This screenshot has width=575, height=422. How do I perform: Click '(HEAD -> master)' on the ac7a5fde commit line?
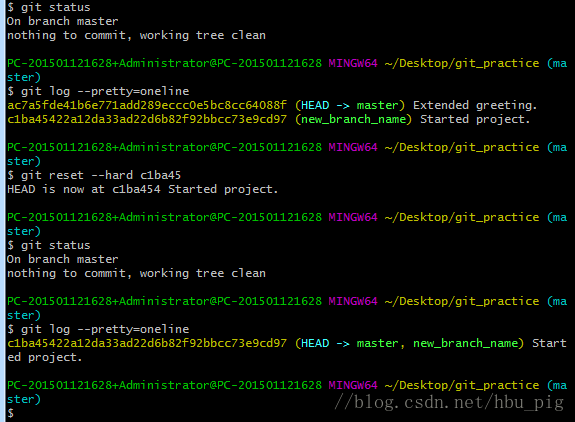[350, 106]
